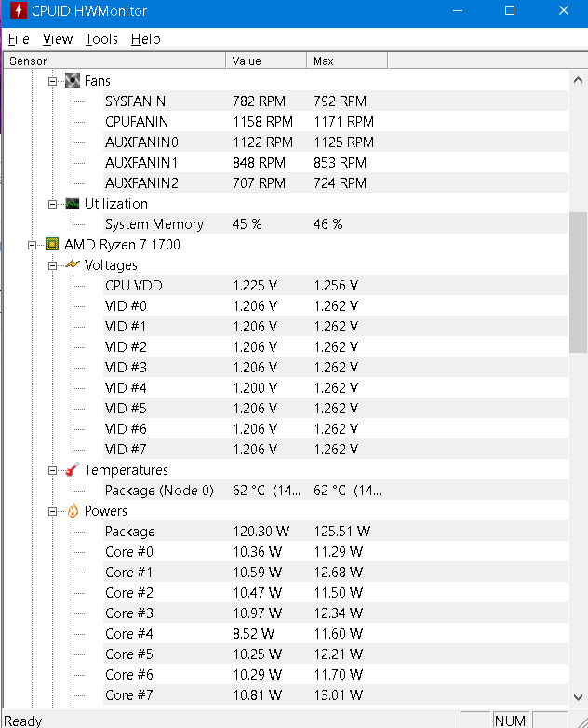The width and height of the screenshot is (588, 728).
Task: Click the 120.30 W package power value
Action: pyautogui.click(x=261, y=532)
